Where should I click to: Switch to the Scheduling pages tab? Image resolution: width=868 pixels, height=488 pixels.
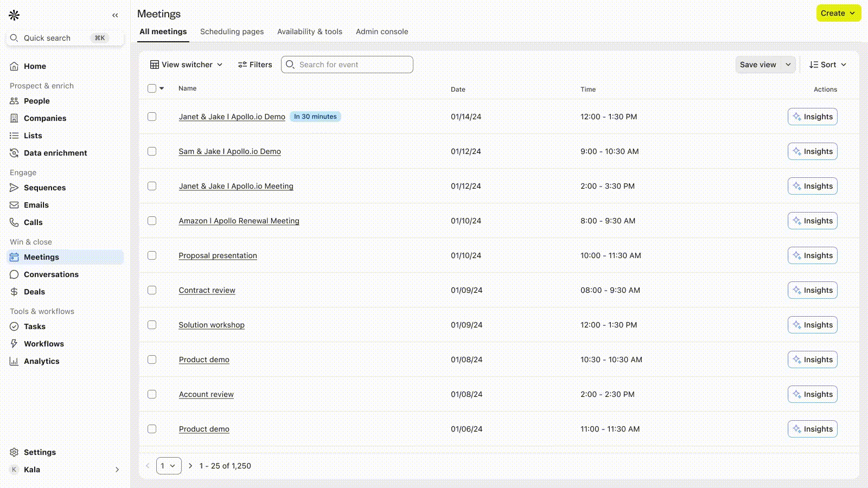click(232, 31)
